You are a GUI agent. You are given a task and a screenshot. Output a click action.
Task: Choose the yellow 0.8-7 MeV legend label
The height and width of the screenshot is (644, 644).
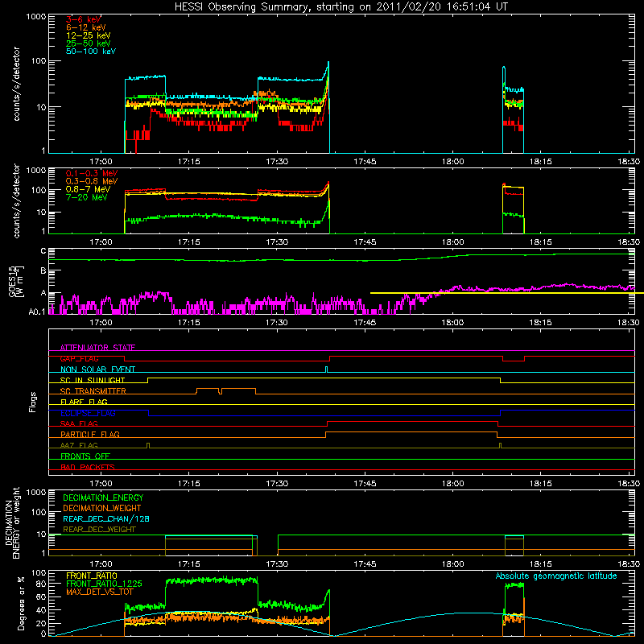(x=88, y=189)
